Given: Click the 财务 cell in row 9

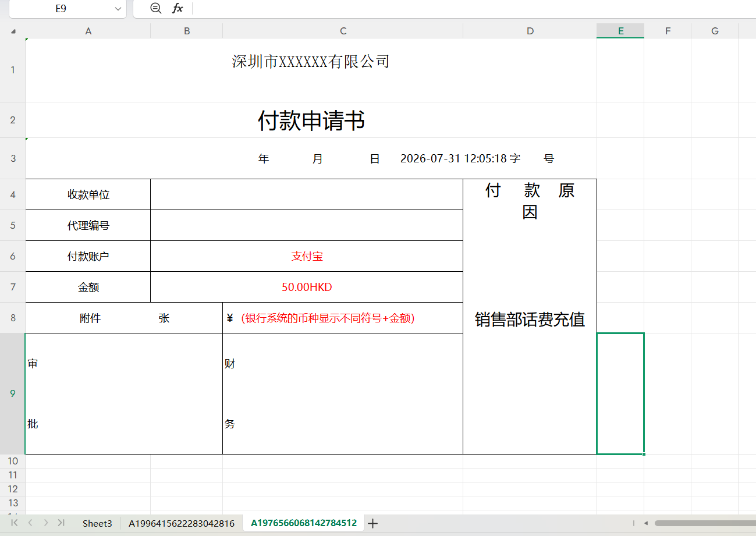Looking at the screenshot, I should click(x=343, y=393).
